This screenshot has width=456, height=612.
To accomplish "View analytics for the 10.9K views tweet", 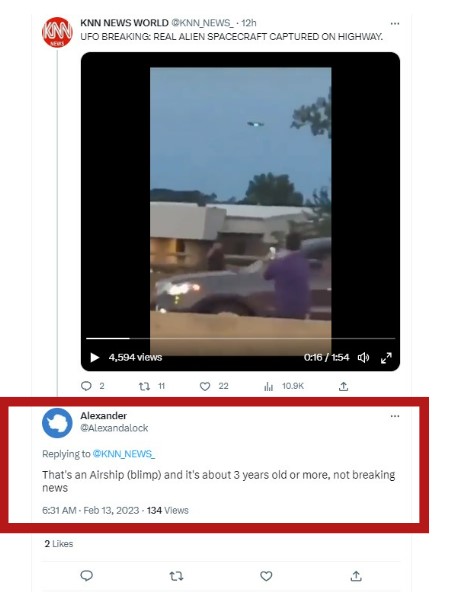I will coord(269,386).
